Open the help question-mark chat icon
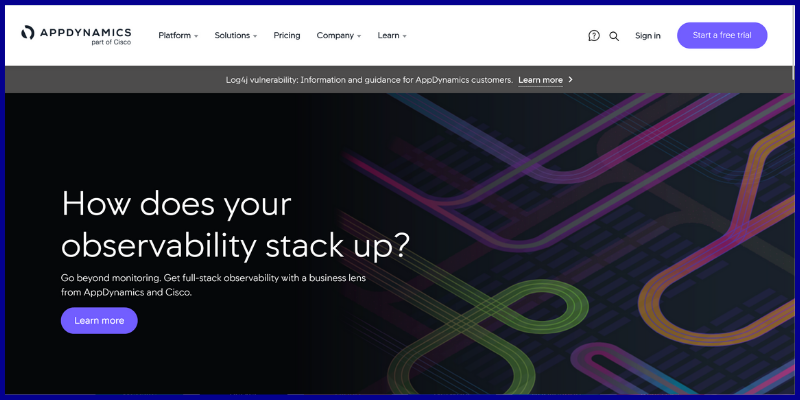Screen dimensions: 800x400 594,36
